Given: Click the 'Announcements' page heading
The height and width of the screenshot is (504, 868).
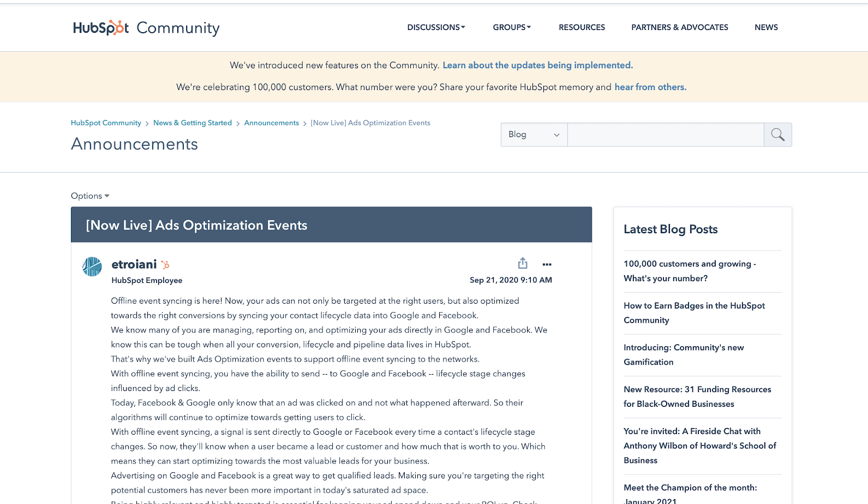Looking at the screenshot, I should pyautogui.click(x=134, y=144).
